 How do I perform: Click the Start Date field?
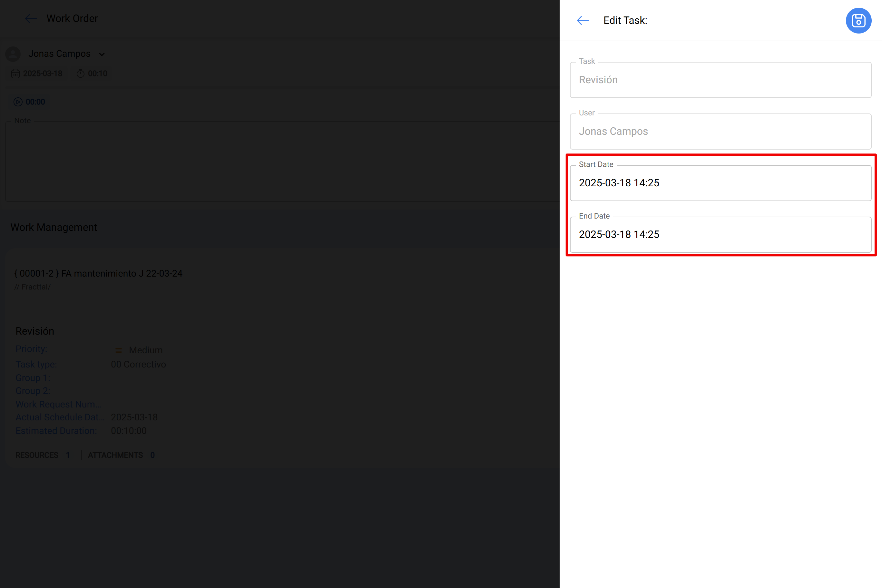(x=720, y=183)
